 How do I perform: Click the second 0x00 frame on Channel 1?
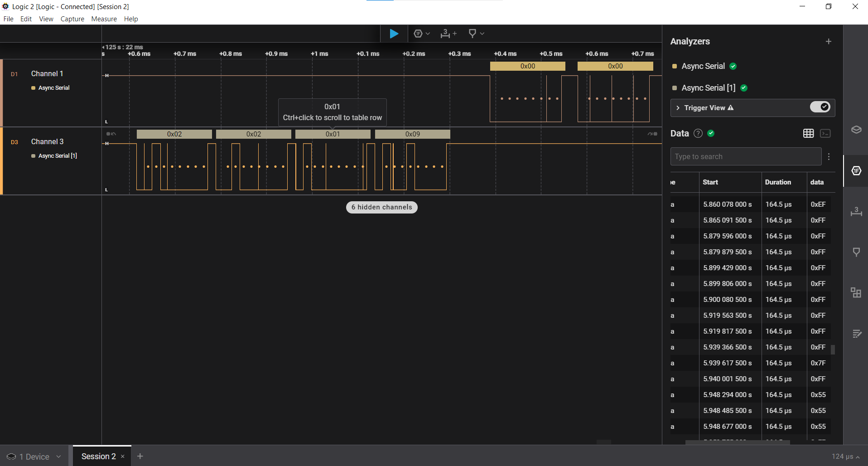pyautogui.click(x=615, y=66)
